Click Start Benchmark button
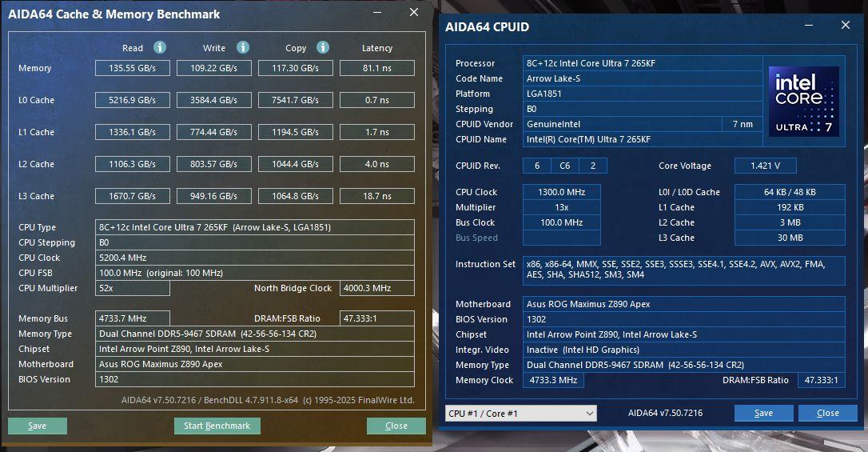The image size is (868, 452). (x=217, y=426)
